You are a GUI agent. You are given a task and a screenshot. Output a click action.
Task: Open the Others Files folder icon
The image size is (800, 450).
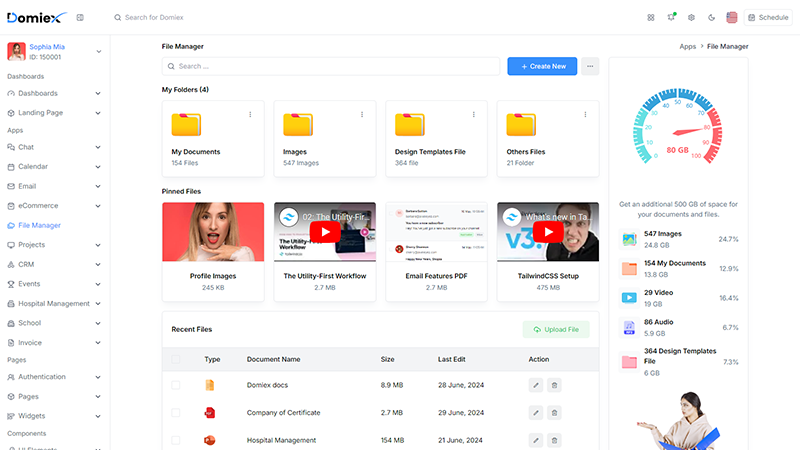521,124
